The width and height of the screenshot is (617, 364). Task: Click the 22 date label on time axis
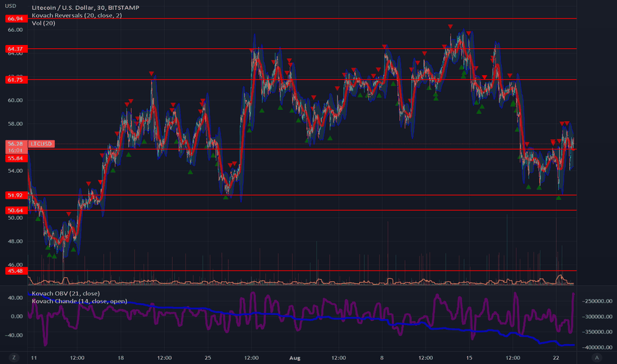click(556, 358)
